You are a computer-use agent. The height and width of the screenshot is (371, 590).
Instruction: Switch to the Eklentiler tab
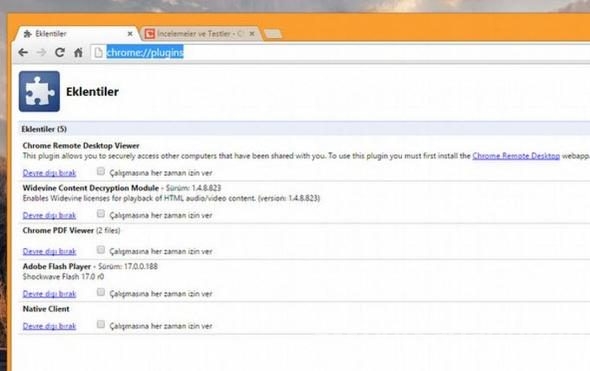click(77, 34)
